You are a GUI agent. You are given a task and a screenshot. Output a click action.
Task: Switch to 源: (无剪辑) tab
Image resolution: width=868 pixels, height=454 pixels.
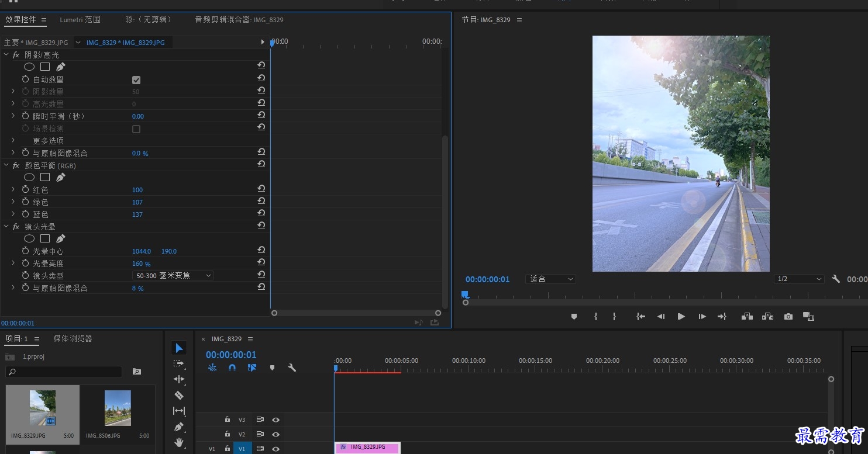click(x=149, y=20)
